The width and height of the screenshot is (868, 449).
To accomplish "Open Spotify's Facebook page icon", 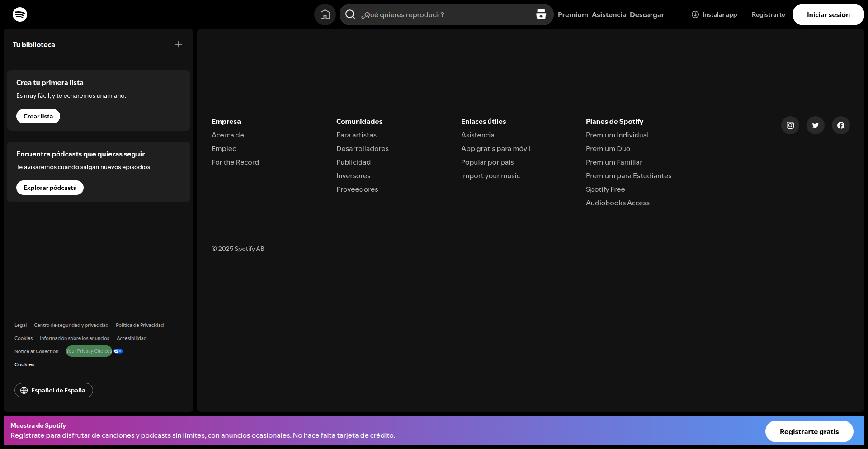I will point(840,125).
